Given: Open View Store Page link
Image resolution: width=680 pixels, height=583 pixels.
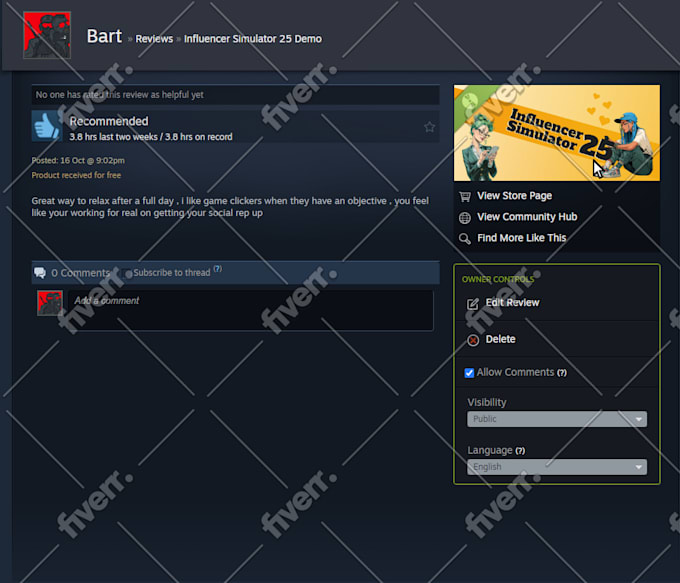Looking at the screenshot, I should coord(514,196).
